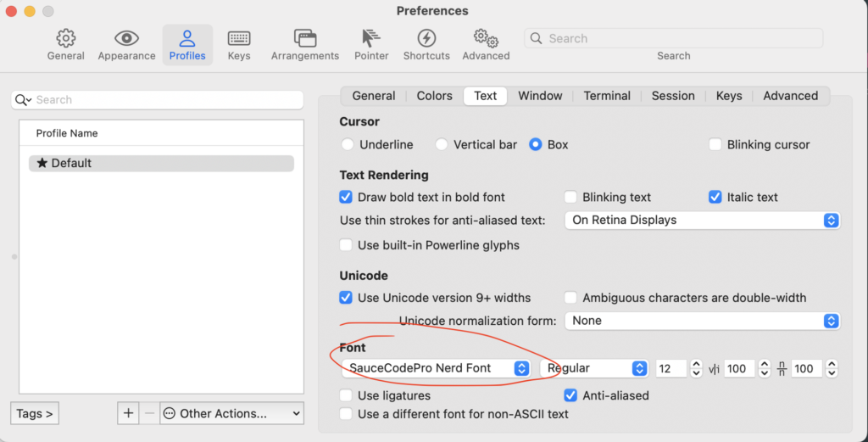868x442 pixels.
Task: Select the Shortcuts lightning icon
Action: (426, 39)
